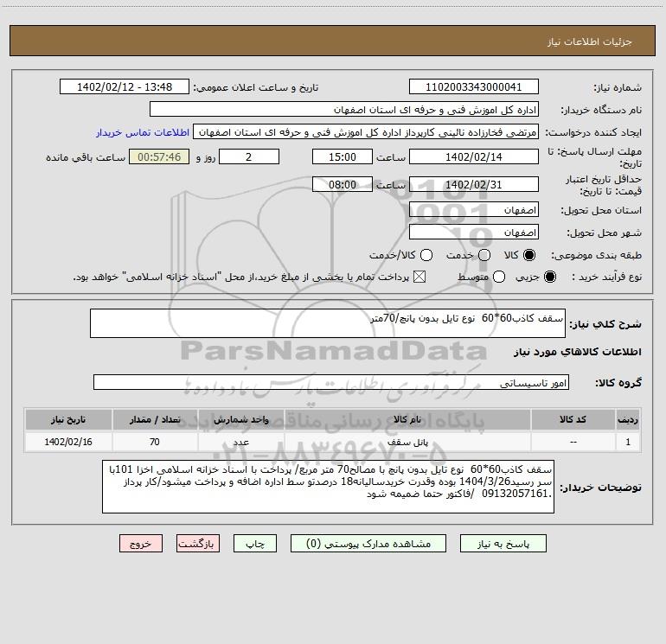Click the 'اطلاعات کالاهای مورد نیاز' section heading

578,352
